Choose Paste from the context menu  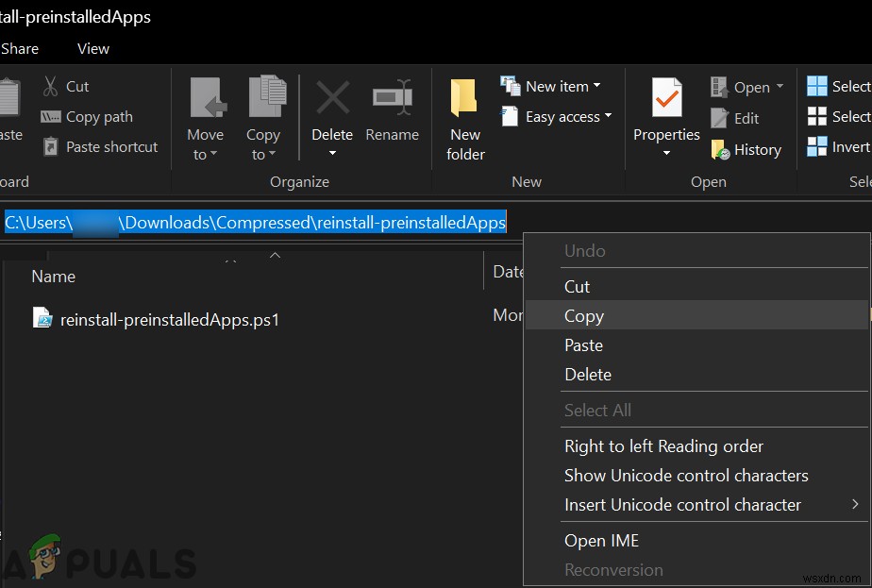(696, 344)
